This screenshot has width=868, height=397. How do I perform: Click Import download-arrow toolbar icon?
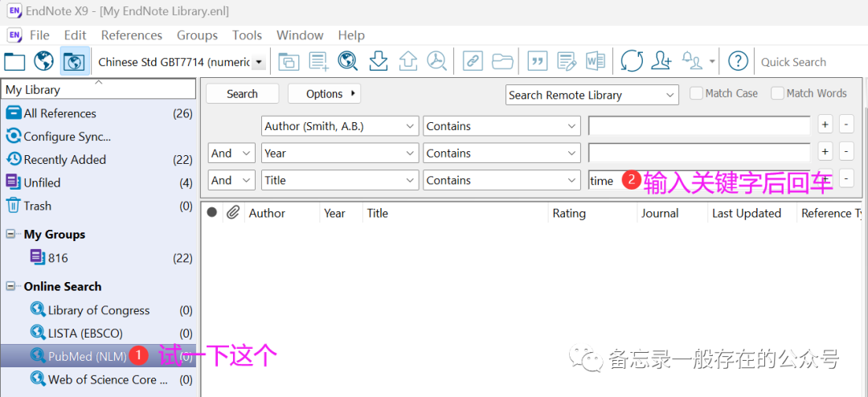pyautogui.click(x=378, y=61)
